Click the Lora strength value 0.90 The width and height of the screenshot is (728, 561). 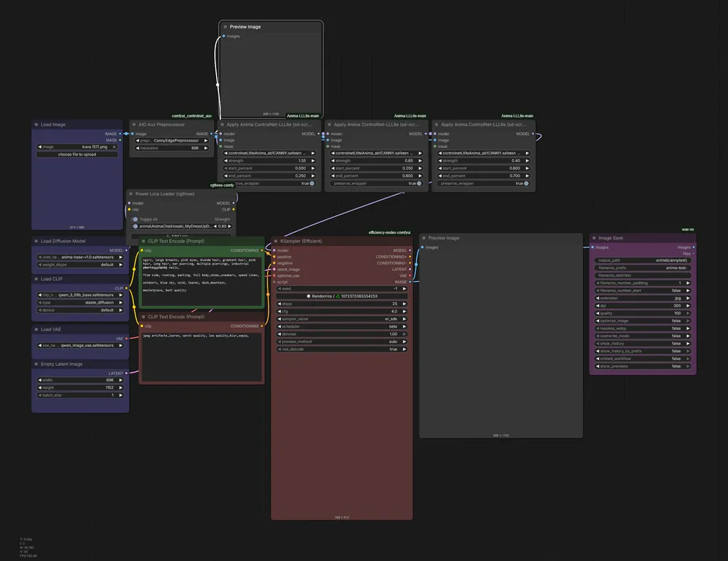click(223, 226)
